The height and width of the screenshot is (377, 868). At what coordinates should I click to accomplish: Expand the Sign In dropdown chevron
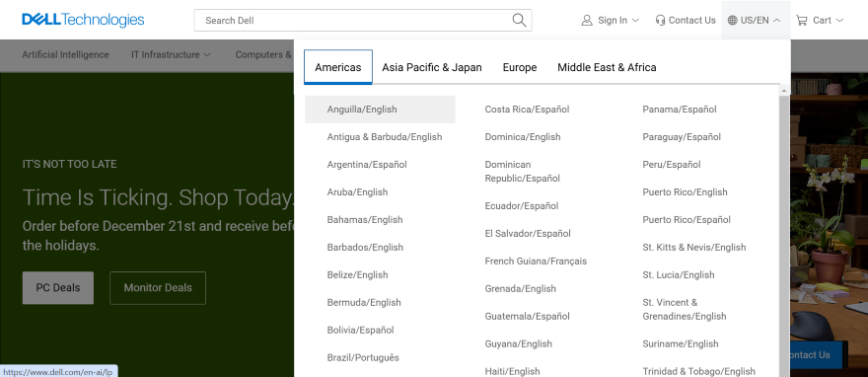[x=635, y=21]
